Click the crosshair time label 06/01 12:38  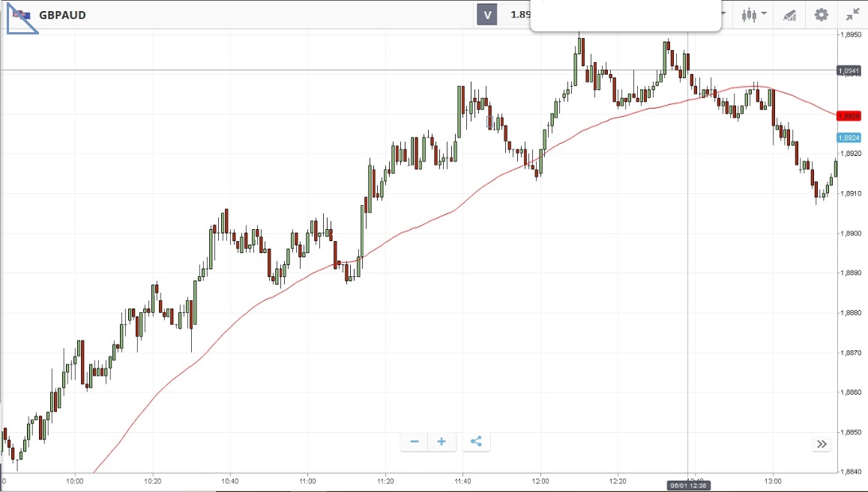click(x=687, y=485)
